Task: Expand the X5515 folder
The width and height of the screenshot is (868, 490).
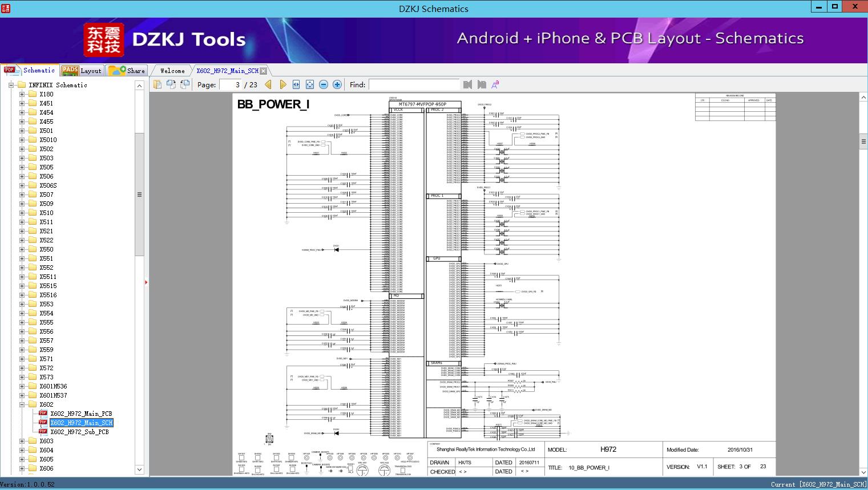Action: (22, 286)
